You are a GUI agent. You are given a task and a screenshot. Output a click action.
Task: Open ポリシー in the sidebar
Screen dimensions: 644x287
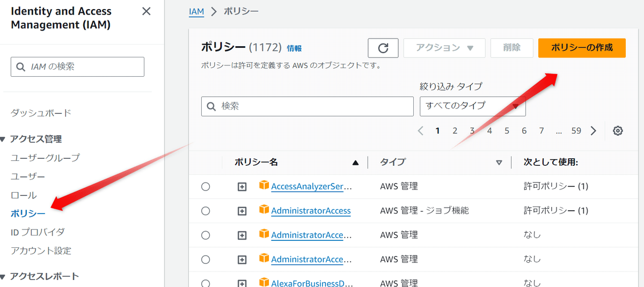click(x=28, y=214)
